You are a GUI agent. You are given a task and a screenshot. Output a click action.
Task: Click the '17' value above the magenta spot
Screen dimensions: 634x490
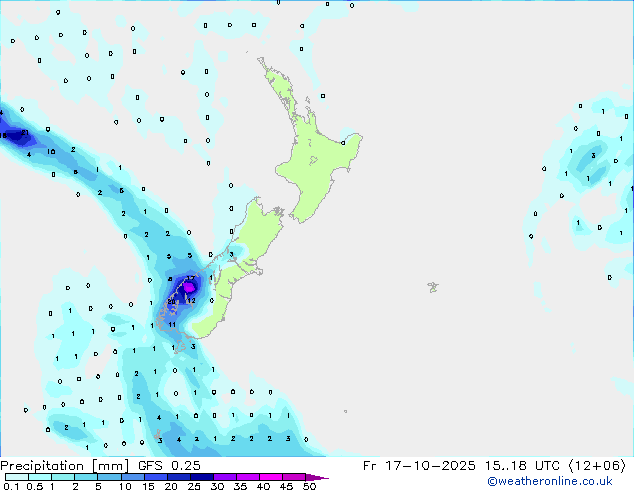190,279
